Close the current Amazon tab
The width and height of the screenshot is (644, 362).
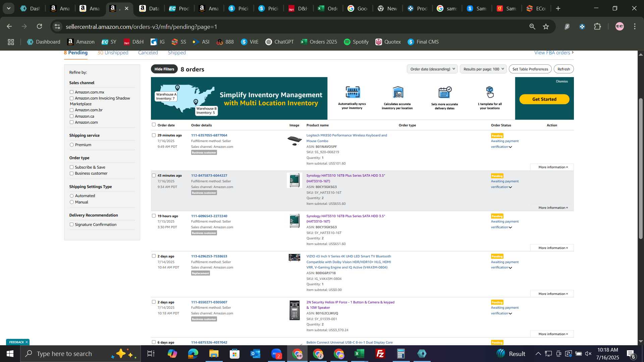coord(126,8)
